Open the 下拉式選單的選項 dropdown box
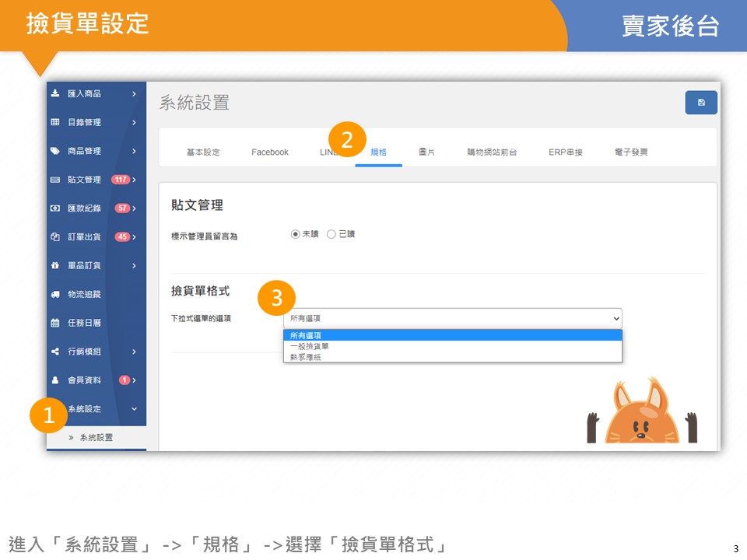Image resolution: width=747 pixels, height=560 pixels. (452, 318)
